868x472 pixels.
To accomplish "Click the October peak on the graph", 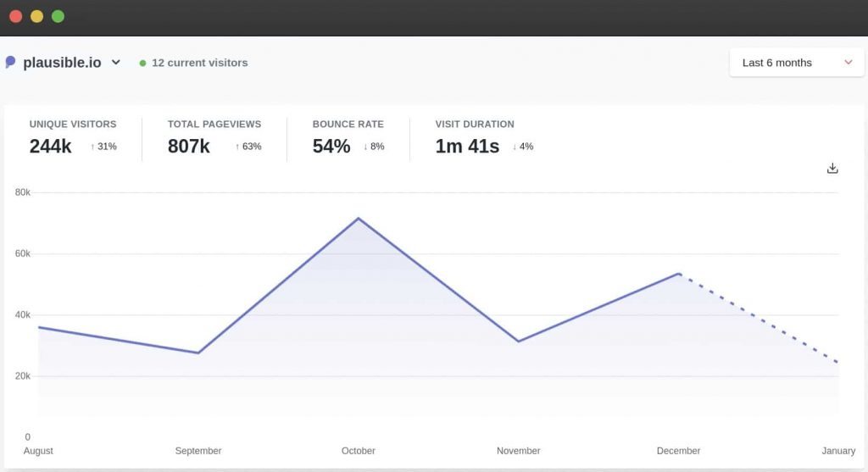I will (359, 219).
